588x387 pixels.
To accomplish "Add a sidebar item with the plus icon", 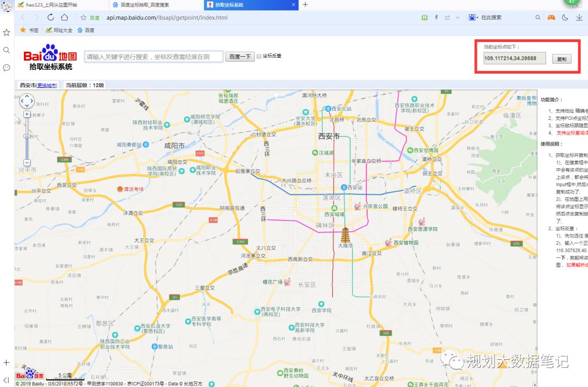I will point(7,362).
